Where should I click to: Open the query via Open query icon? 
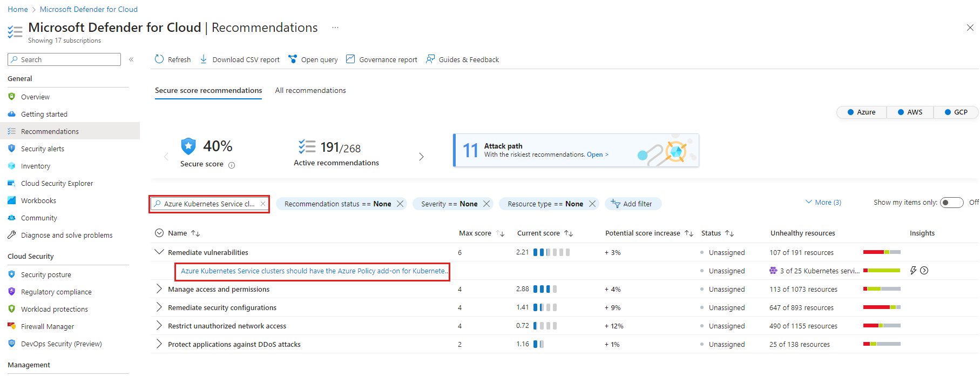pos(293,59)
